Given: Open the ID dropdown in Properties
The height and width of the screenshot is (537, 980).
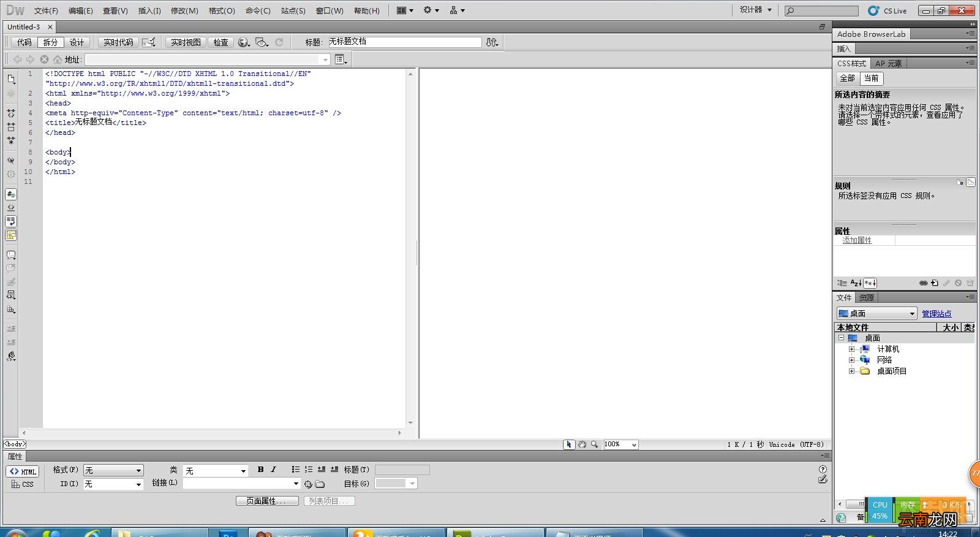Looking at the screenshot, I should 114,484.
